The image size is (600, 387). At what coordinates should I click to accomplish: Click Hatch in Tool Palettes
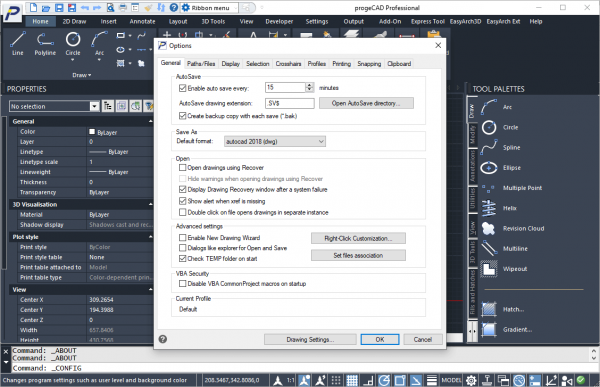503,309
